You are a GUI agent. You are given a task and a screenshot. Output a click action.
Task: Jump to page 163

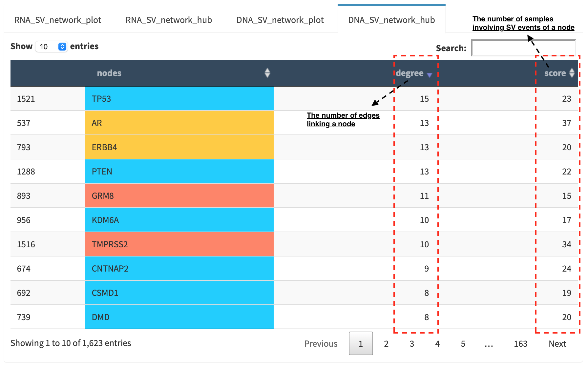[520, 343]
